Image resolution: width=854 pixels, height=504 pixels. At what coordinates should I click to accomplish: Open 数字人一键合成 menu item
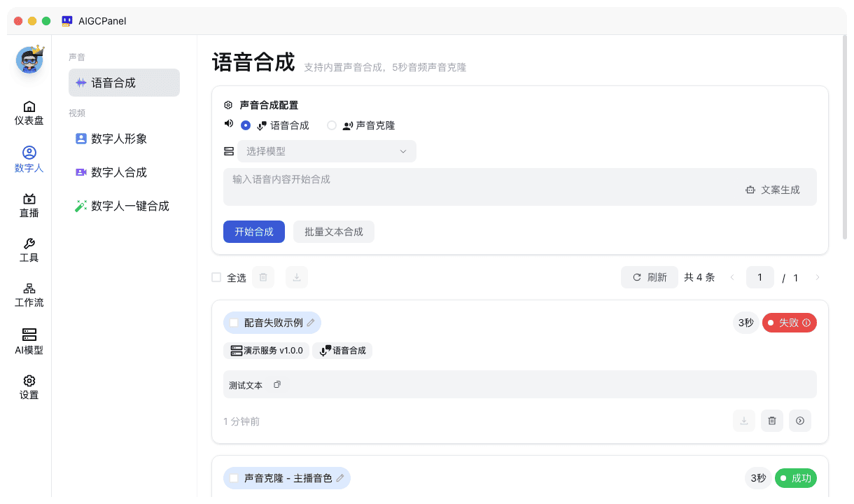[x=124, y=206]
